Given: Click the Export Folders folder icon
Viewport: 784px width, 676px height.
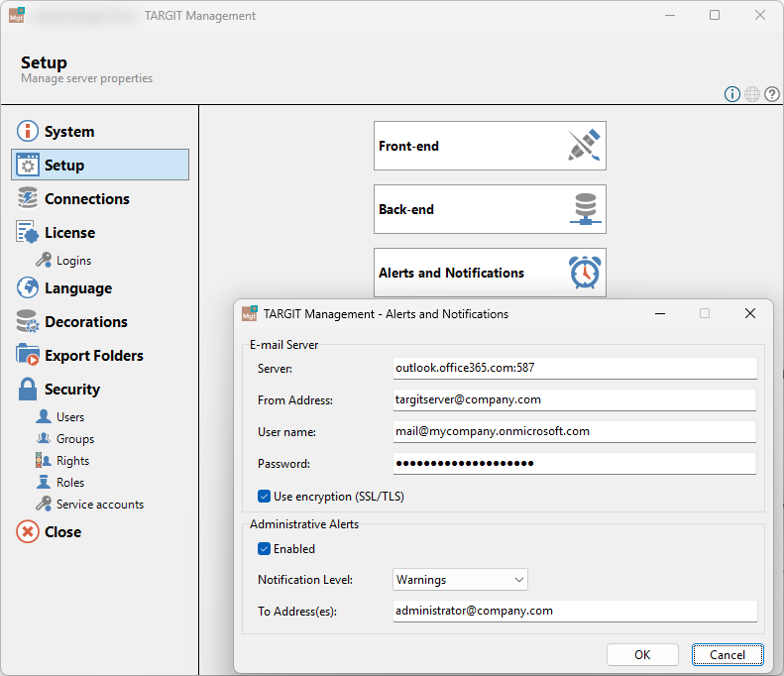Looking at the screenshot, I should click(28, 355).
